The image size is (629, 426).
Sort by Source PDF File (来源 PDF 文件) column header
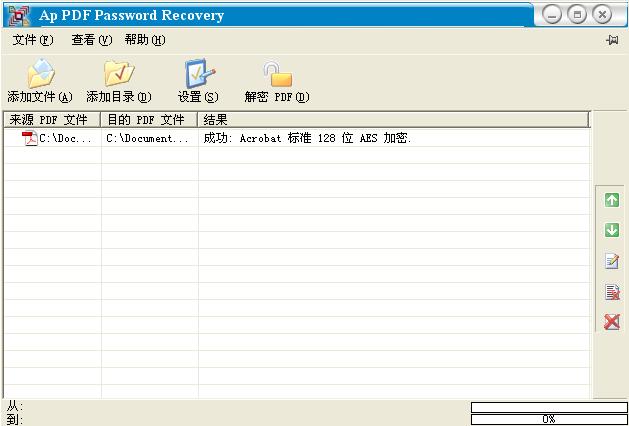point(52,120)
